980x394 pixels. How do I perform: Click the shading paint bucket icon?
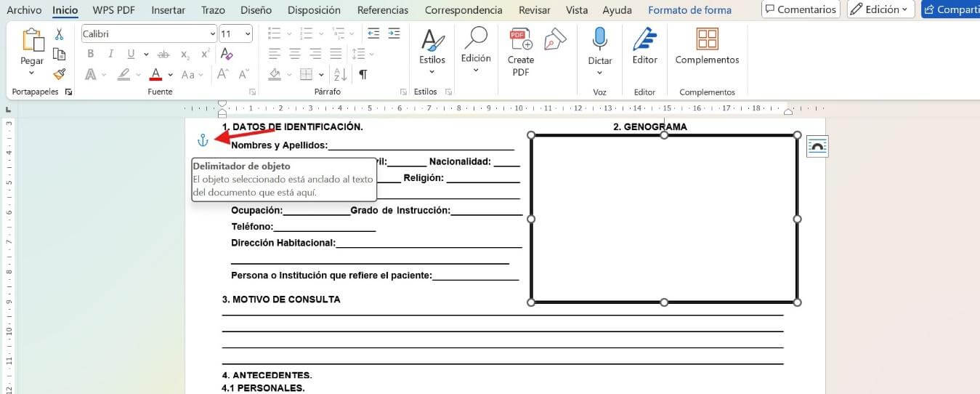tap(275, 74)
